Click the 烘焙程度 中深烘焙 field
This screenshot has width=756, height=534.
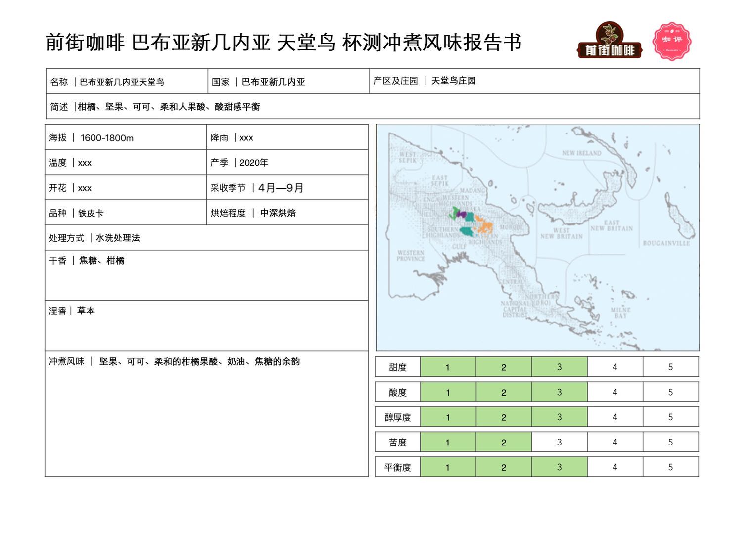tap(287, 213)
